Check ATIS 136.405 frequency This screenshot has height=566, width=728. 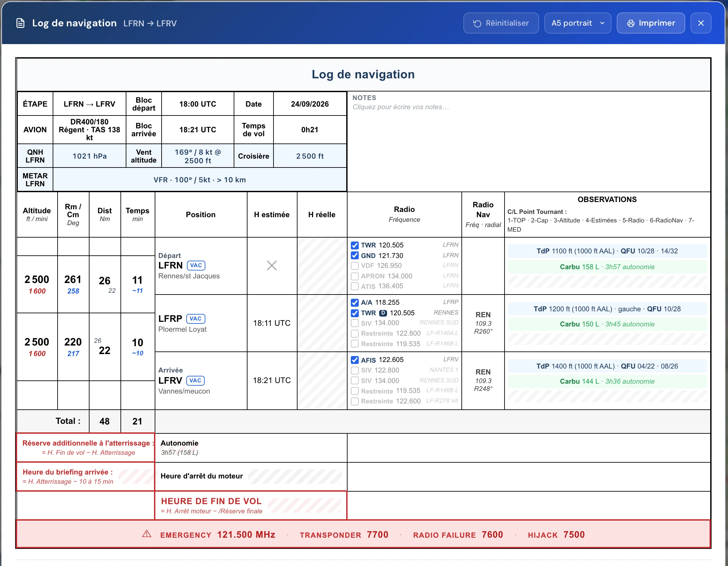(x=355, y=286)
